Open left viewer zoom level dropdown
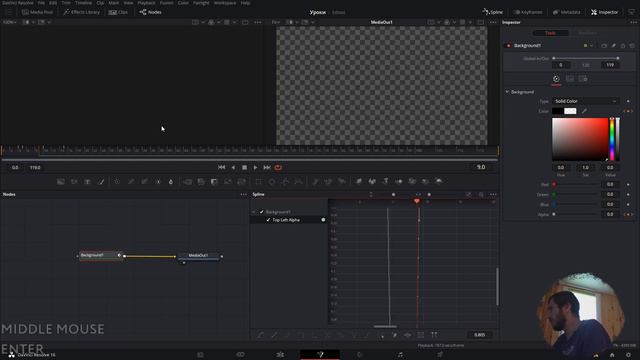 pyautogui.click(x=9, y=22)
